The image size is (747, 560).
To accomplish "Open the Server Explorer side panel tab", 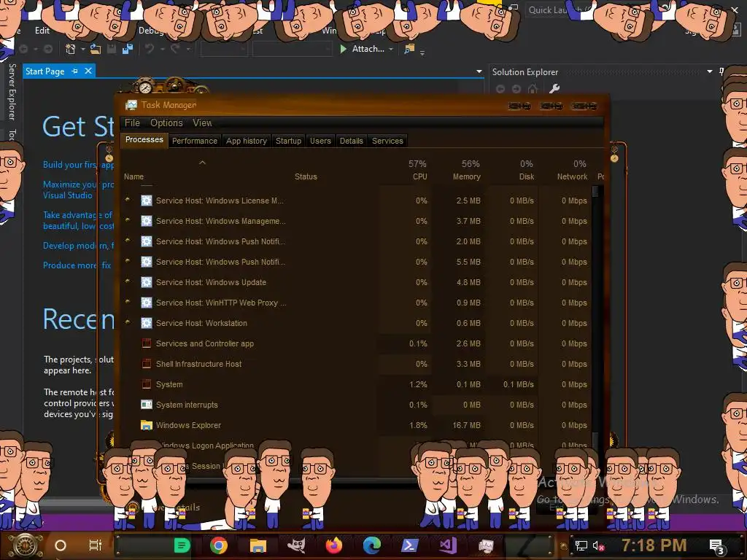I will 12,91.
